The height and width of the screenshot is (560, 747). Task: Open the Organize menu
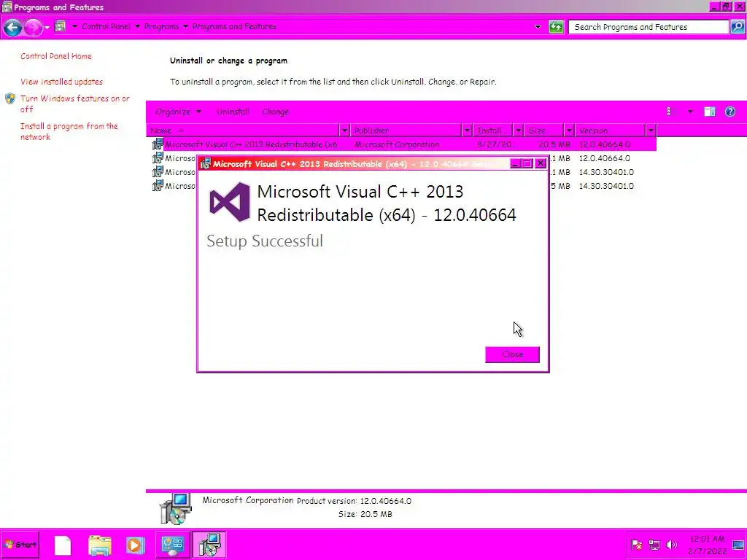pos(178,112)
